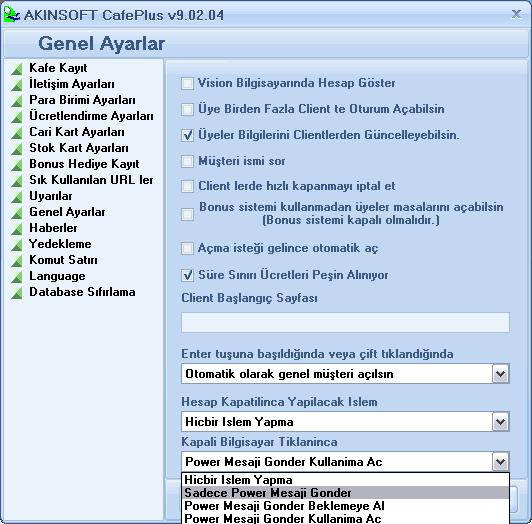Tick the Müşteri ismi sor checkbox

click(x=187, y=161)
